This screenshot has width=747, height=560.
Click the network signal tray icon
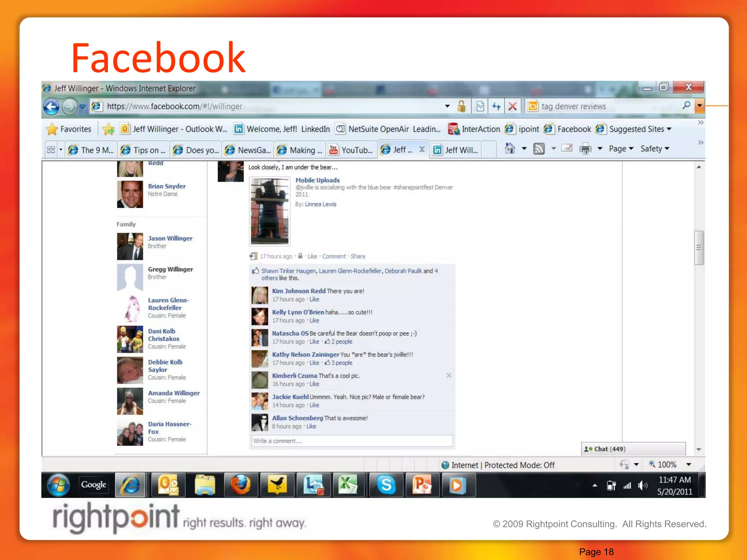[627, 485]
